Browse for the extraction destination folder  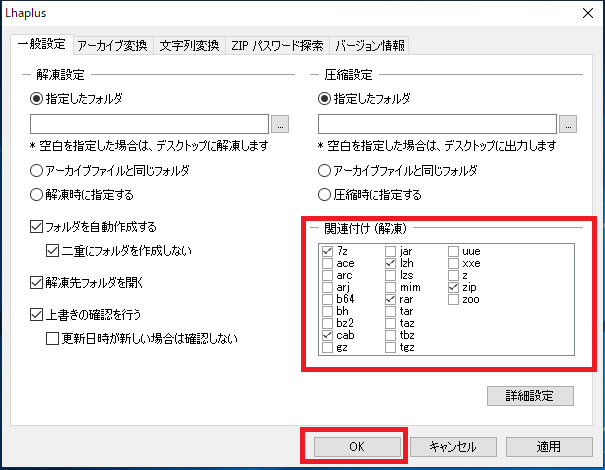(x=280, y=124)
